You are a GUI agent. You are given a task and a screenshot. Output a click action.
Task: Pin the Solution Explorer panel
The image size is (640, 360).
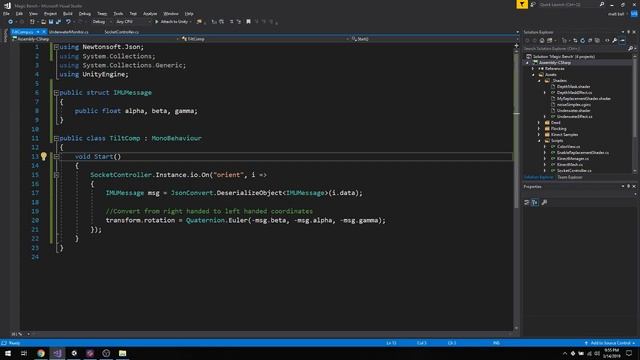click(629, 32)
